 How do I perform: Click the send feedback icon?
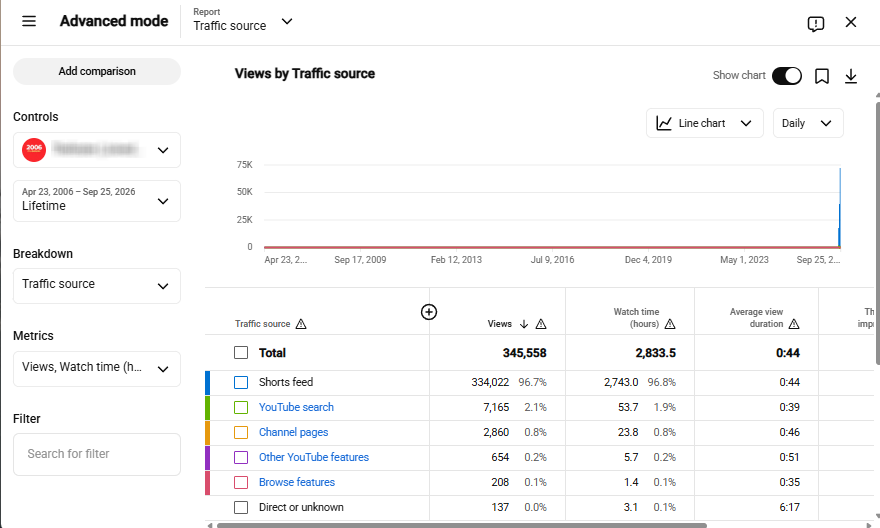[x=815, y=24]
